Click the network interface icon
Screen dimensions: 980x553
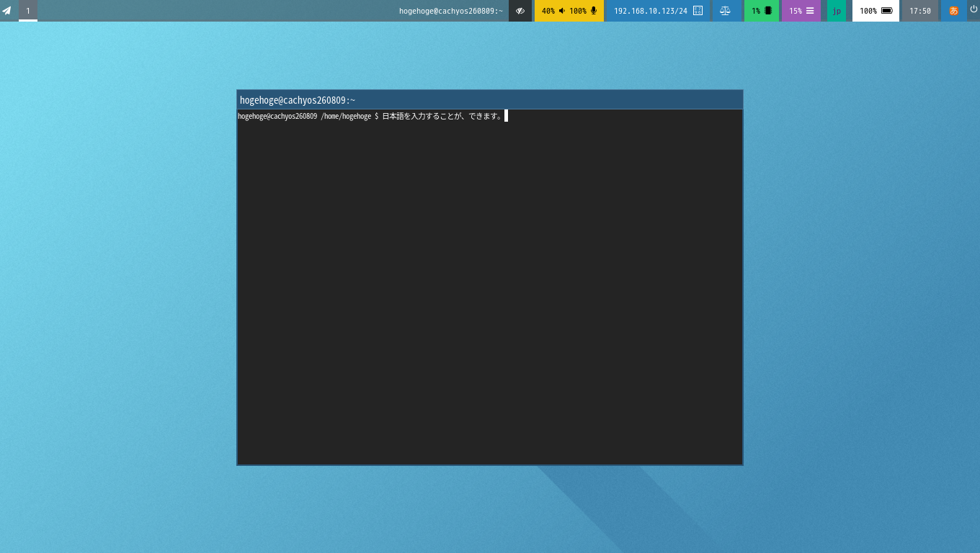698,11
